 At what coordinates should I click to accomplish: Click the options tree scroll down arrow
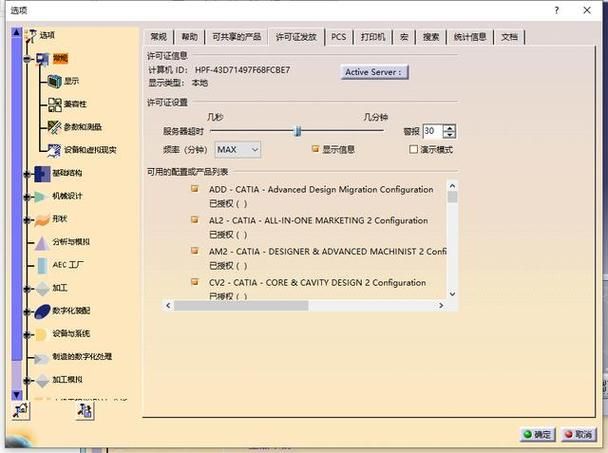tap(16, 395)
